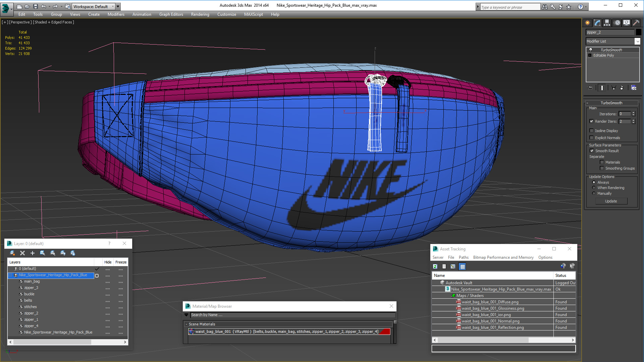Click the Iterations spinner arrows
644x362 pixels.
[x=633, y=114]
